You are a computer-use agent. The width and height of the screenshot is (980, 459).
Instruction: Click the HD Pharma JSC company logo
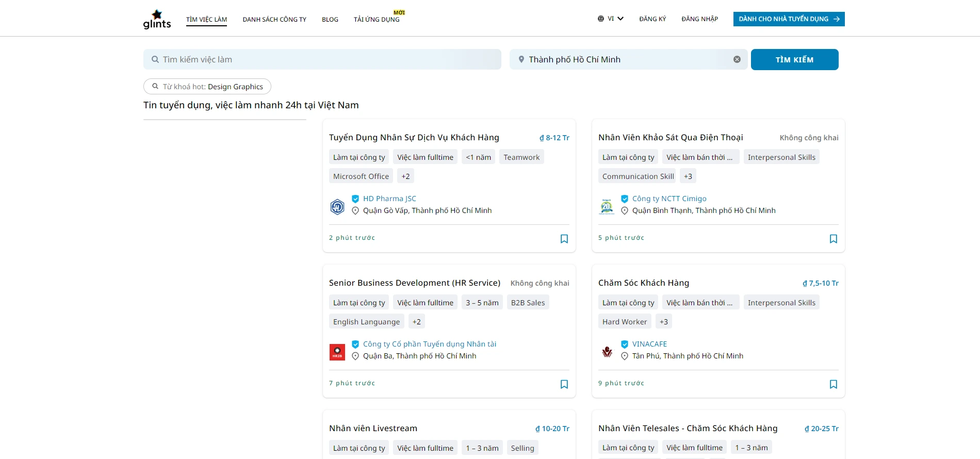click(x=337, y=207)
